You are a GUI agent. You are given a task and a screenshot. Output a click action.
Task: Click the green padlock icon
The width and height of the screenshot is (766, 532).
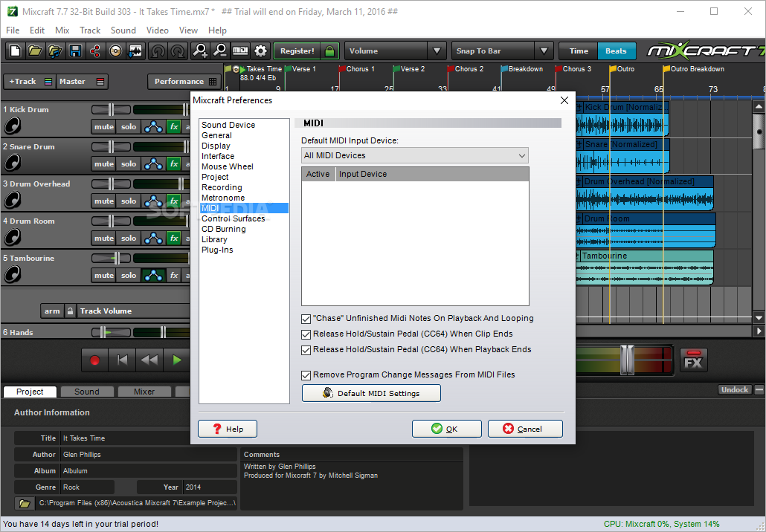tap(329, 51)
